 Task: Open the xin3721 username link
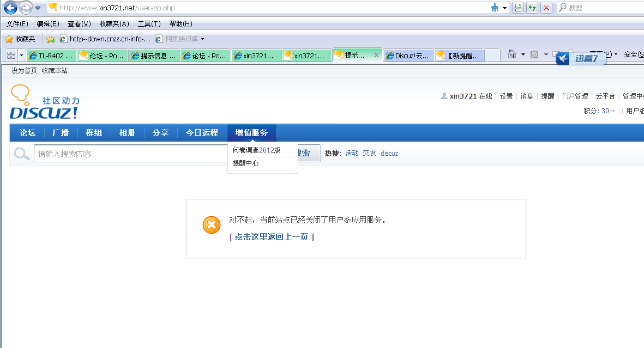click(x=463, y=96)
